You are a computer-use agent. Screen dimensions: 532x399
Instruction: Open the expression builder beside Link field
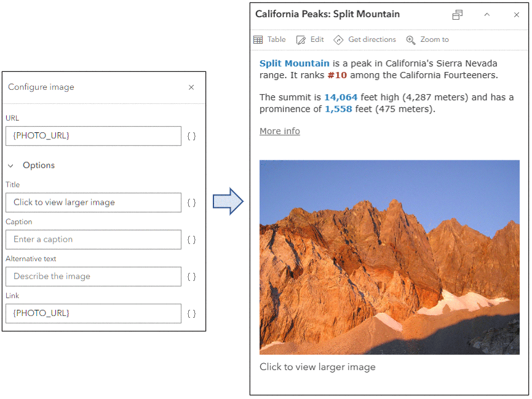(191, 313)
